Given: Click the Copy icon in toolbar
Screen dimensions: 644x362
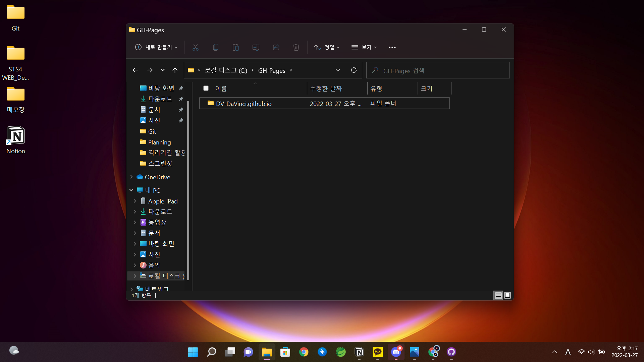Looking at the screenshot, I should tap(216, 47).
